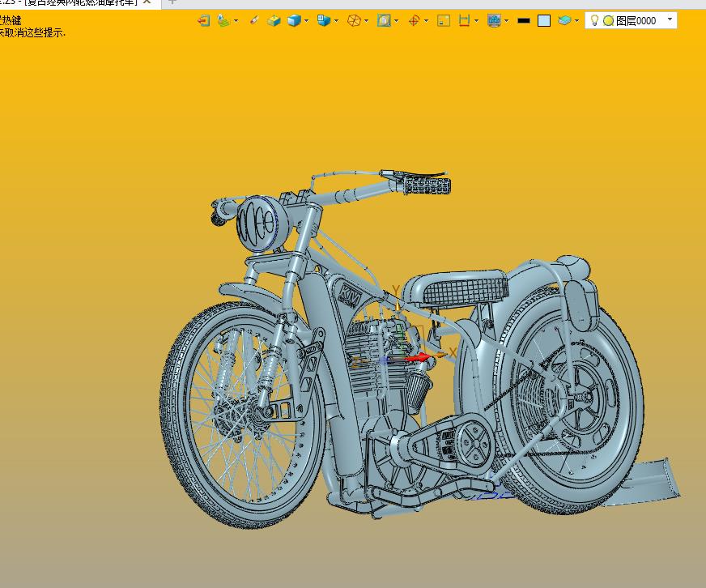Click the red X-axis arrow on triad
The image size is (706, 588).
pos(421,356)
